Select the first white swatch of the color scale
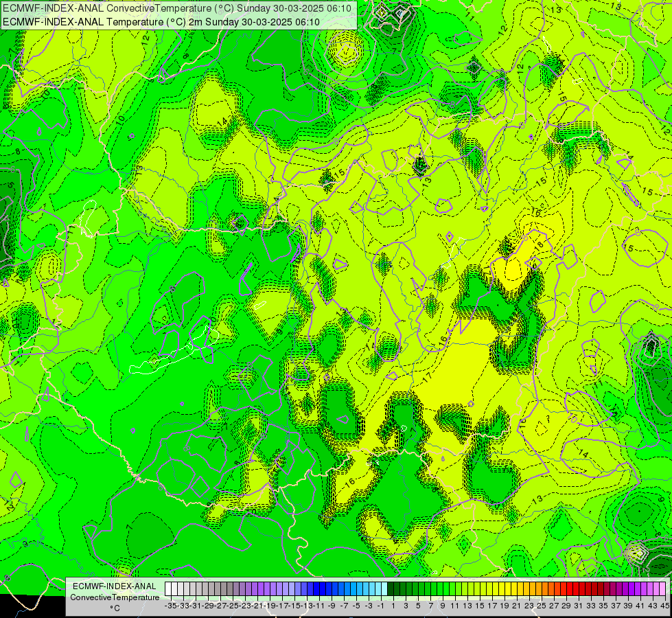The image size is (672, 618). click(168, 589)
